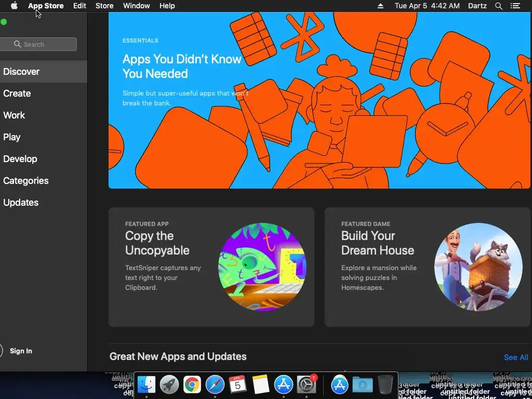Open the 'Copy the Uncopyable' featured app story

(211, 267)
